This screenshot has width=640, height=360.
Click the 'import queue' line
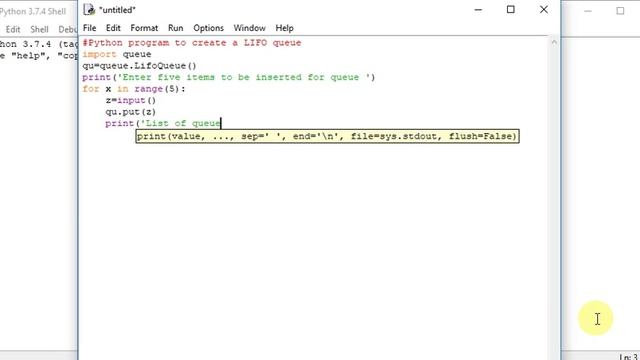117,54
